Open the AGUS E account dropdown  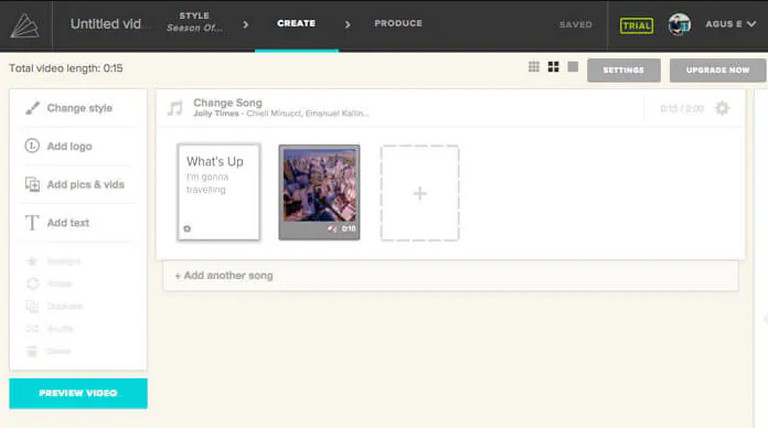click(731, 24)
